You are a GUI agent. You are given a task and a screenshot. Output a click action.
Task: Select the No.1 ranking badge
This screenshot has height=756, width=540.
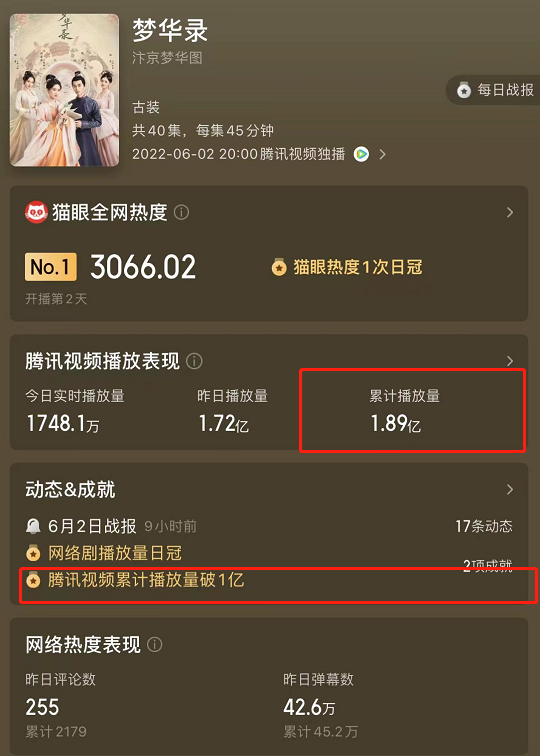click(x=51, y=267)
